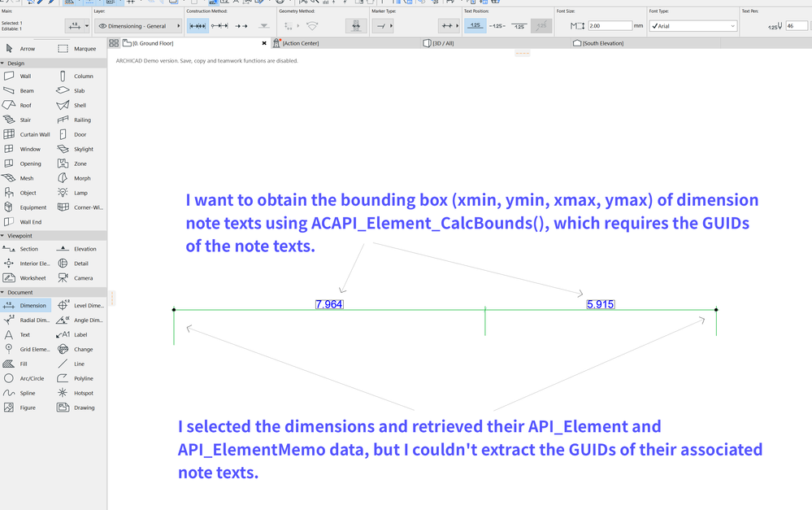The image size is (812, 510).
Task: Set text position below dimension line
Action: 519,25
